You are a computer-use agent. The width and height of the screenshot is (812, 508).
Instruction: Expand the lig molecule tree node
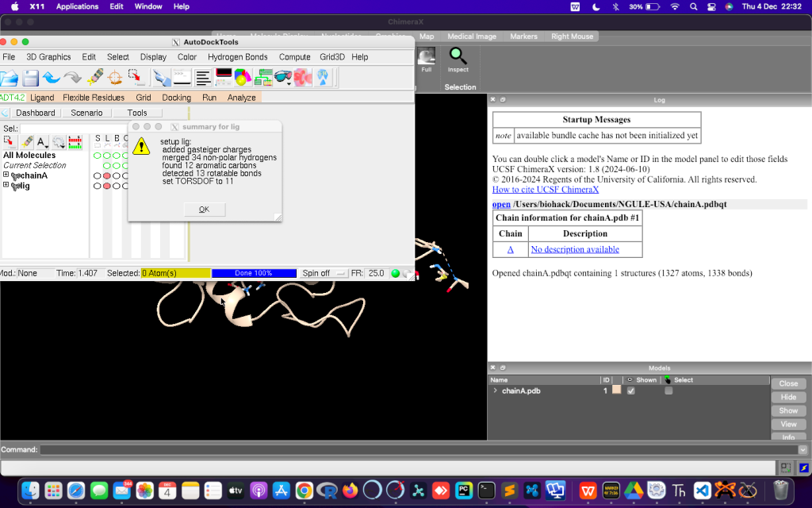pos(6,186)
